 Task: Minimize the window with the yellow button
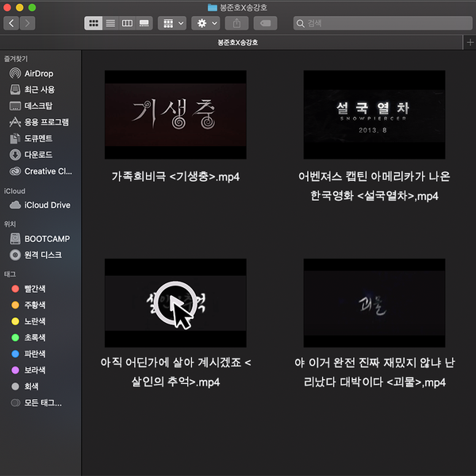click(19, 7)
